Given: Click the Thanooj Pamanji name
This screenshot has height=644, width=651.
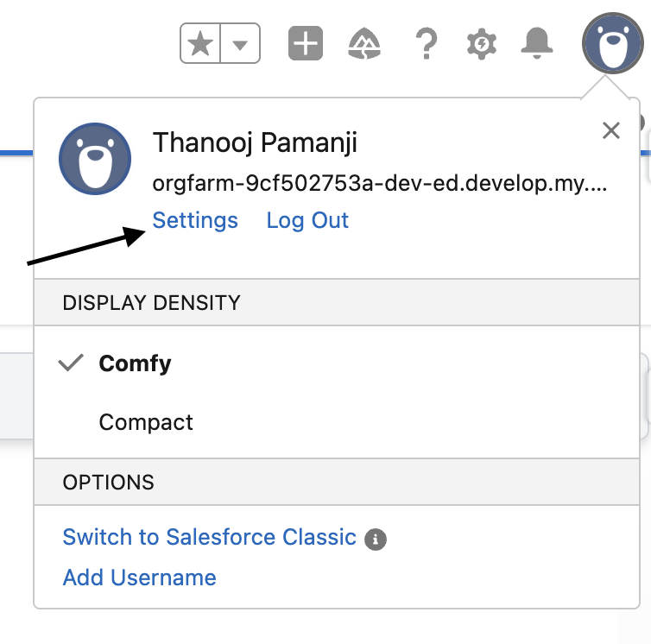Looking at the screenshot, I should 255,142.
